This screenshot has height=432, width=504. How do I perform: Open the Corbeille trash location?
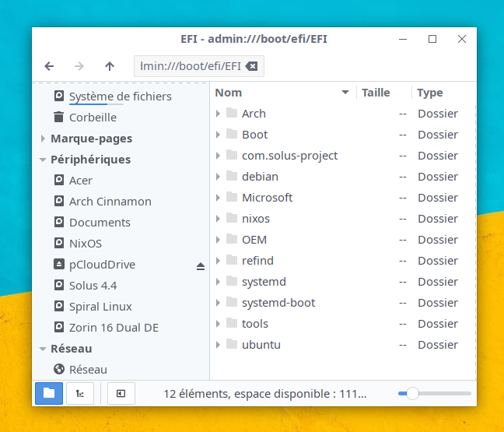coord(93,118)
